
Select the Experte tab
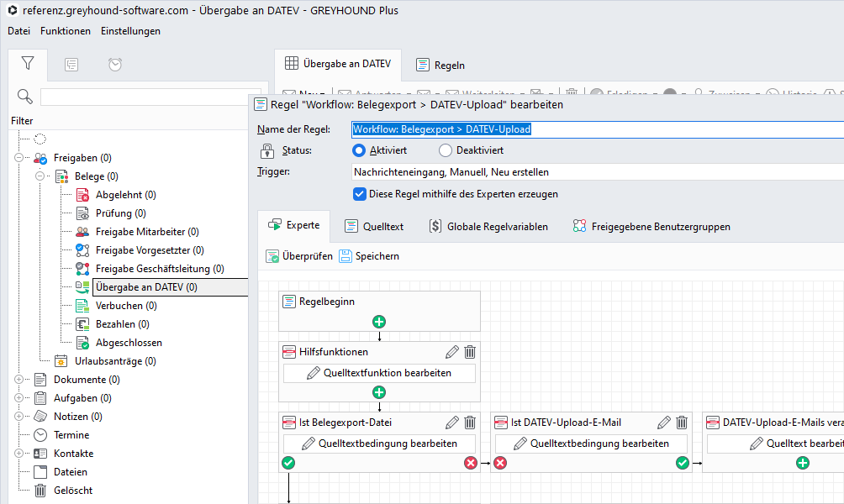coord(294,225)
